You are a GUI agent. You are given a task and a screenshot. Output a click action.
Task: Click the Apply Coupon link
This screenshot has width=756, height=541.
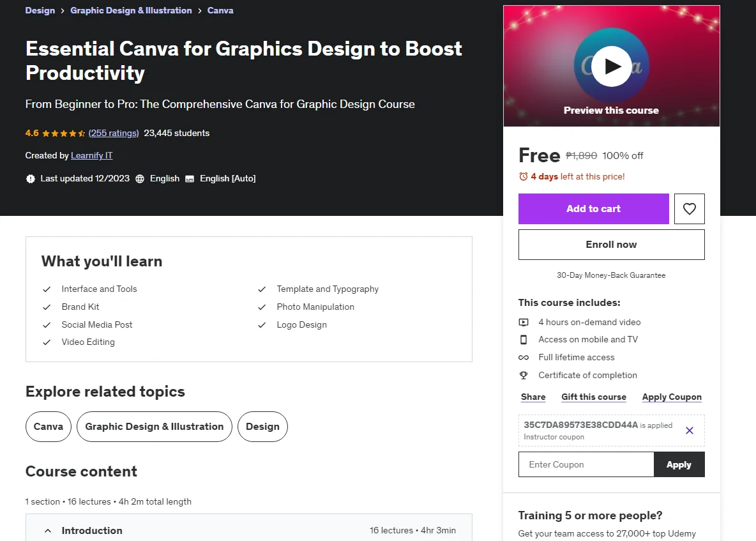pyautogui.click(x=672, y=397)
